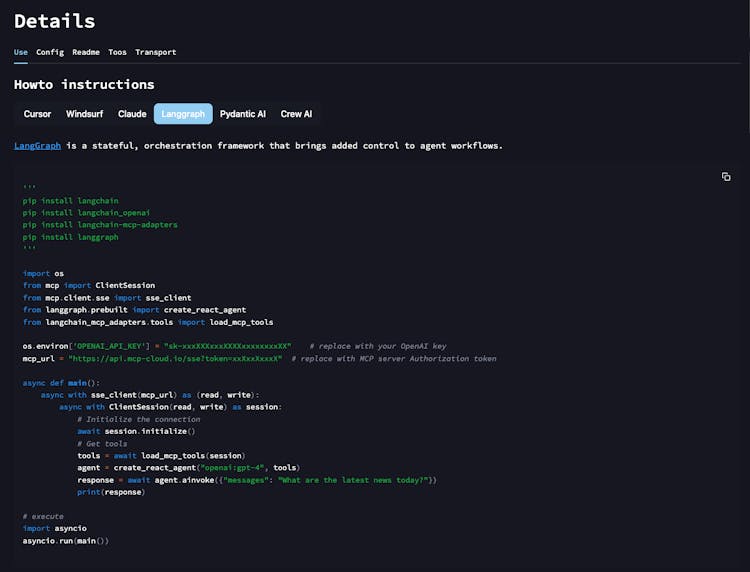Select the Pydantic AI instructions tab
This screenshot has height=572, width=750.
pyautogui.click(x=243, y=114)
